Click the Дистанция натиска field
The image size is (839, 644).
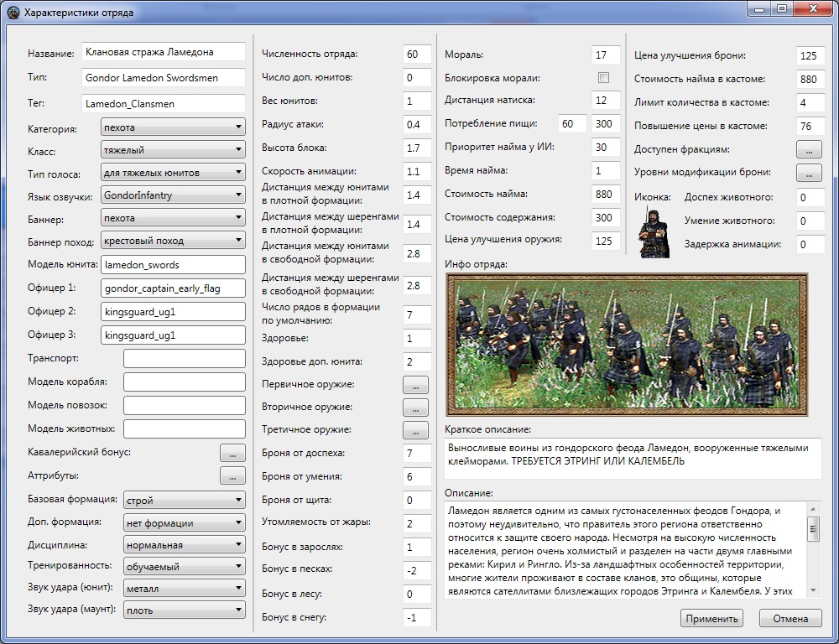[607, 101]
